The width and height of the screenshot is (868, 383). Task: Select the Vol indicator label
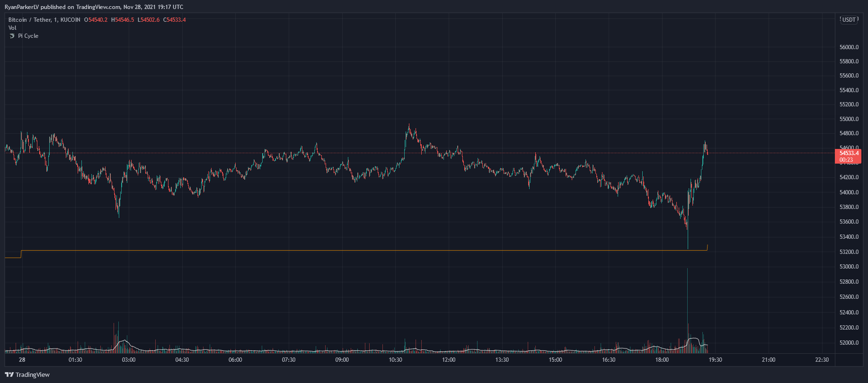coord(12,28)
